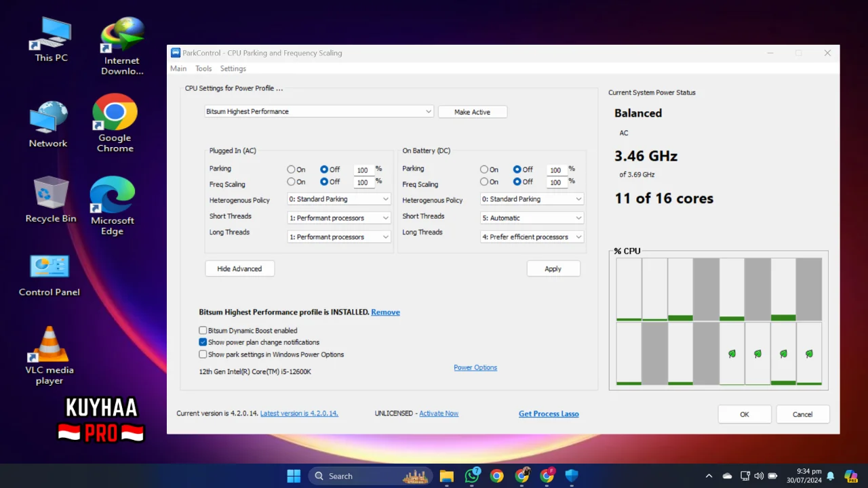Image resolution: width=868 pixels, height=488 pixels.
Task: Click the 11 of 16 cores text
Action: tap(664, 199)
